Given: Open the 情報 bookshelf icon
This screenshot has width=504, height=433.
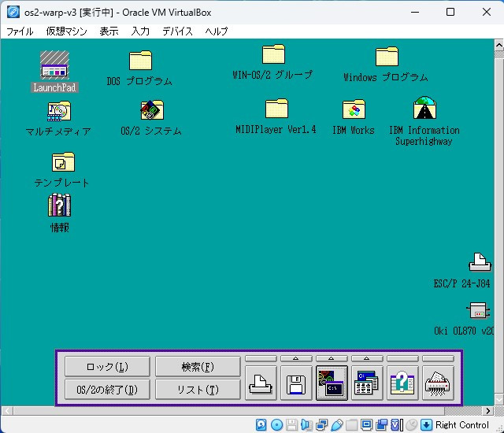Looking at the screenshot, I should pyautogui.click(x=60, y=205).
